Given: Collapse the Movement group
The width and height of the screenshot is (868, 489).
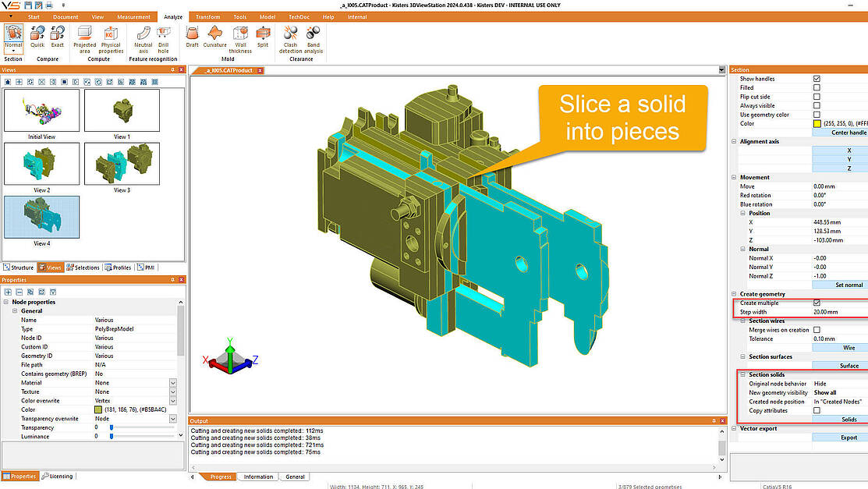Looking at the screenshot, I should (734, 177).
